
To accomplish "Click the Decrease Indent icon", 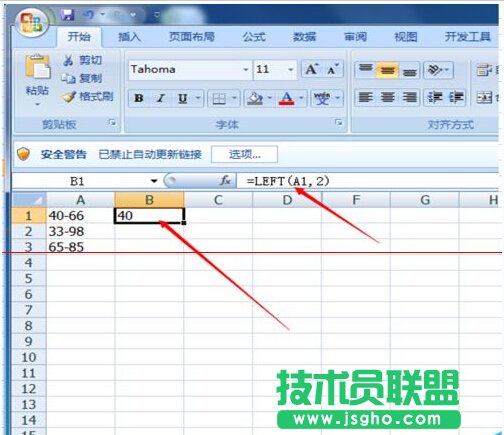I will tap(435, 97).
